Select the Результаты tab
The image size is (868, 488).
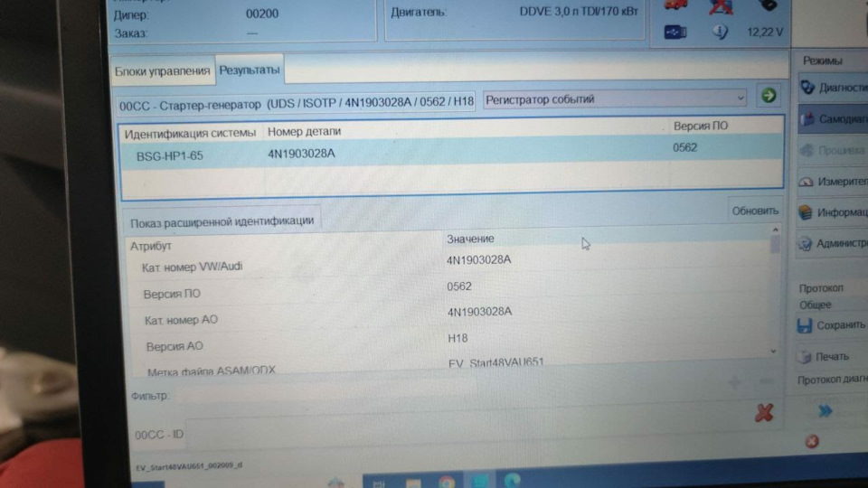click(x=250, y=70)
